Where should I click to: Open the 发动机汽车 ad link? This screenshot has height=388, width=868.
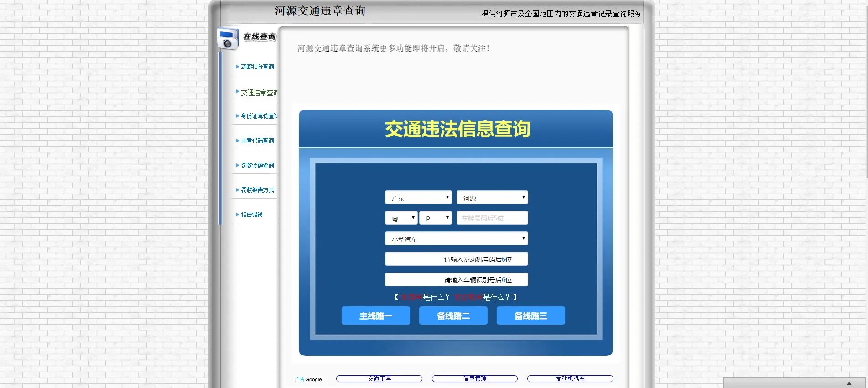[570, 378]
